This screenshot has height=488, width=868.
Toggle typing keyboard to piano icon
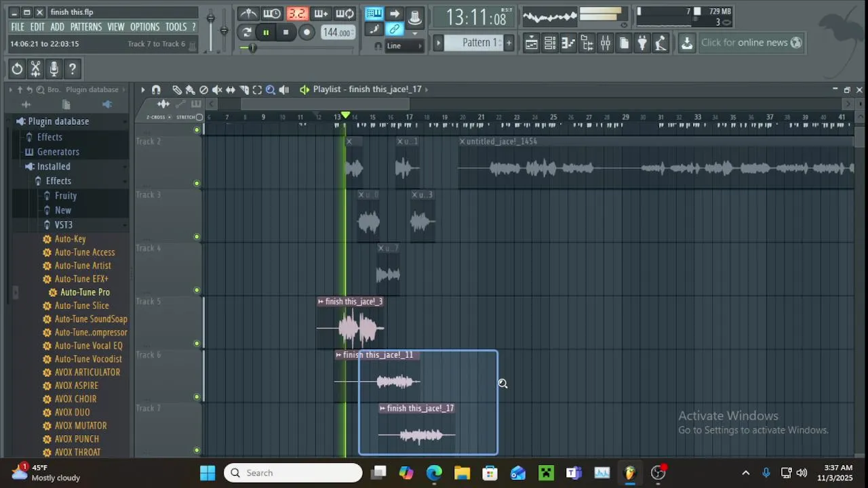tap(374, 14)
